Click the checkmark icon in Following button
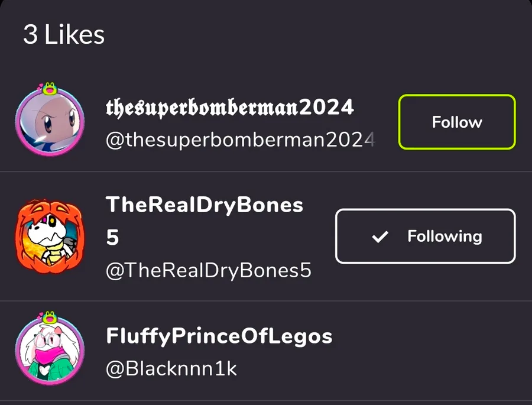Screen dimensions: 532x405 (x=380, y=236)
